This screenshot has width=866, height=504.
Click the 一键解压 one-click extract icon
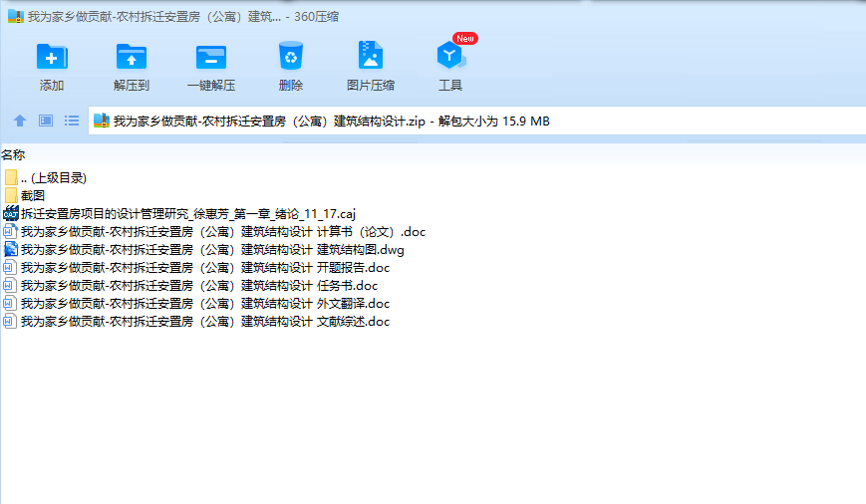point(211,57)
